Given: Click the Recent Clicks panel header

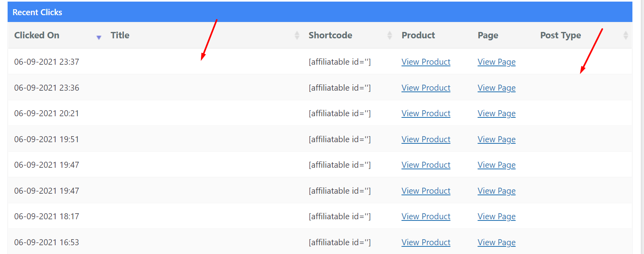Looking at the screenshot, I should [x=320, y=12].
